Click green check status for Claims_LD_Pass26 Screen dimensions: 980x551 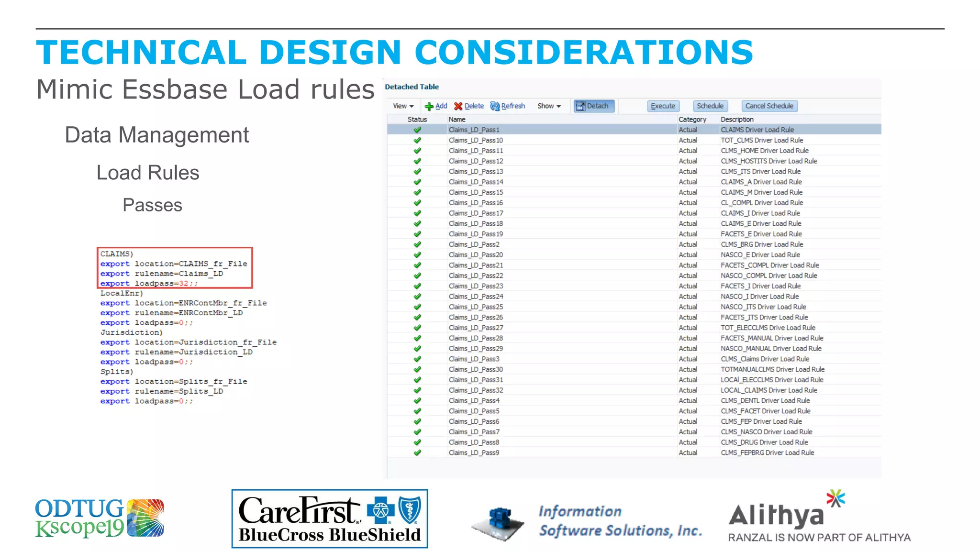tap(417, 318)
